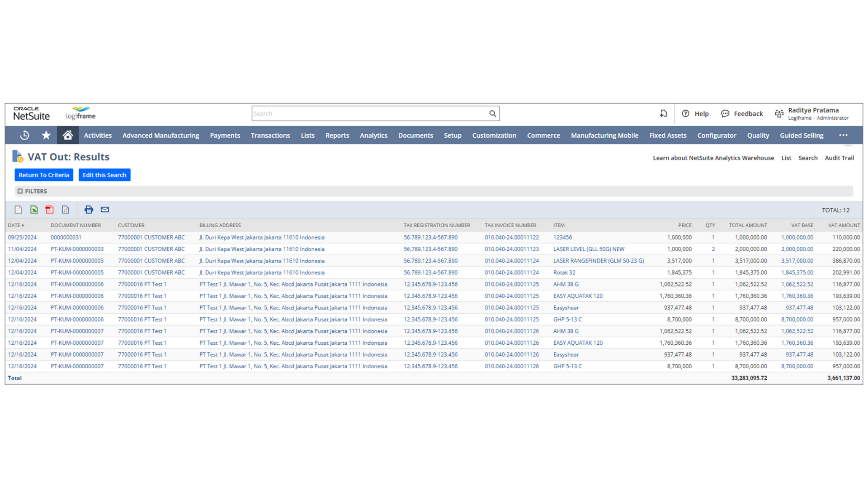
Task: Sort by VAT AMOUNT column header
Action: [x=844, y=225]
